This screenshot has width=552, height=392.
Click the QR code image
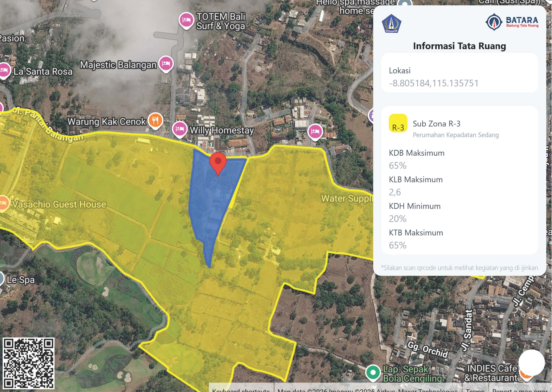[x=28, y=363]
